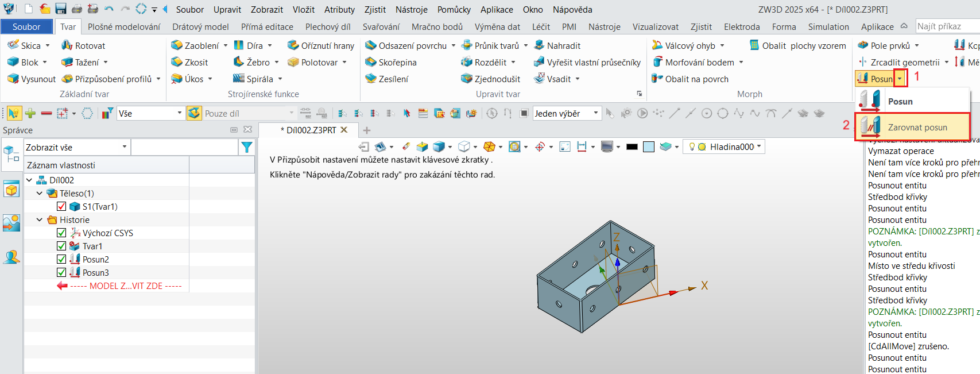Select the Zjednodušit simplify tool

(x=490, y=79)
